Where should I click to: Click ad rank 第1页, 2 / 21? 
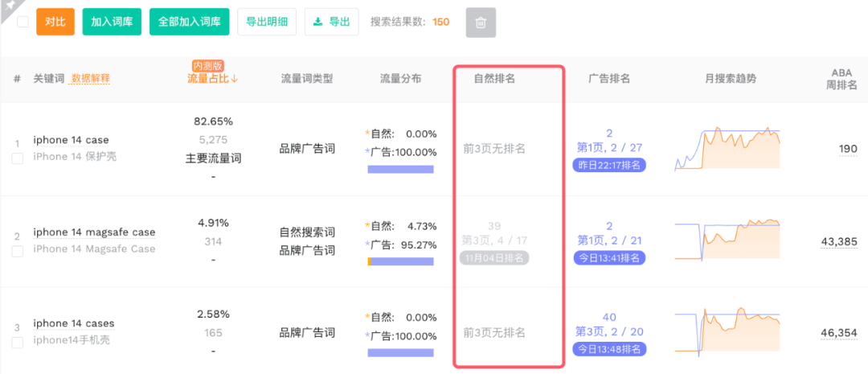609,240
